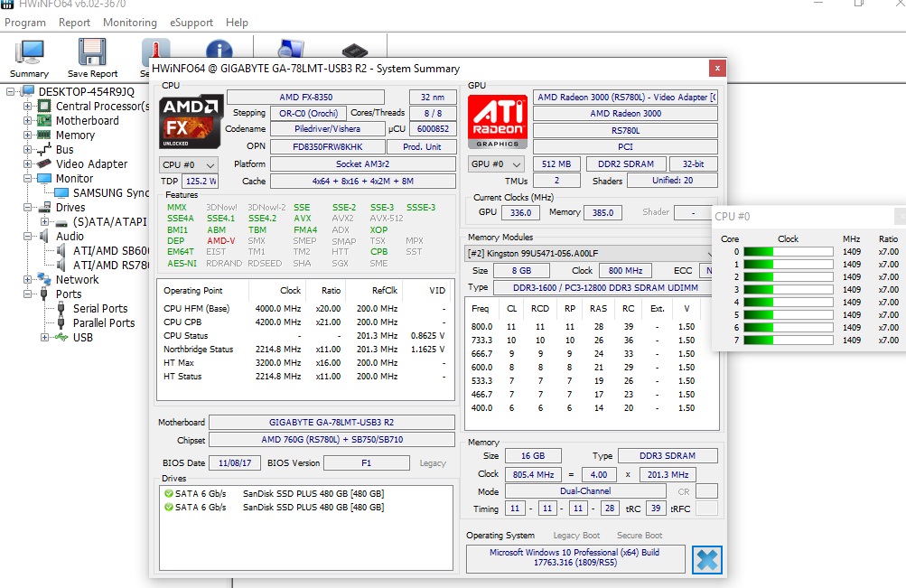Image resolution: width=906 pixels, height=588 pixels.
Task: Select the SAMSUNG SyncMaster display icon
Action: click(61, 193)
